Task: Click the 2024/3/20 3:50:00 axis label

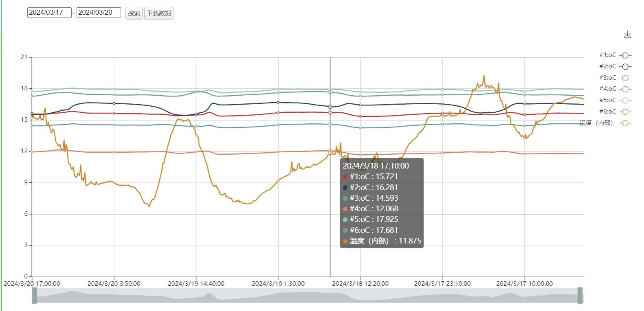Action: [114, 284]
